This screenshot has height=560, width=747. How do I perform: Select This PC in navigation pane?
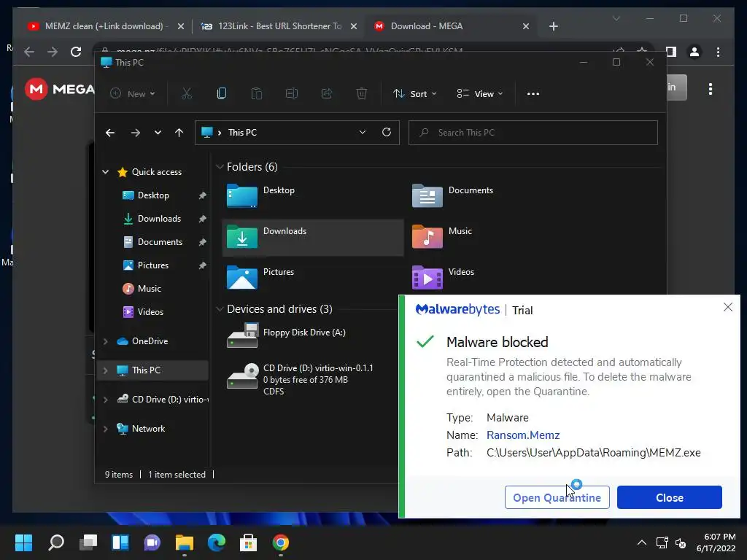[x=152, y=370]
